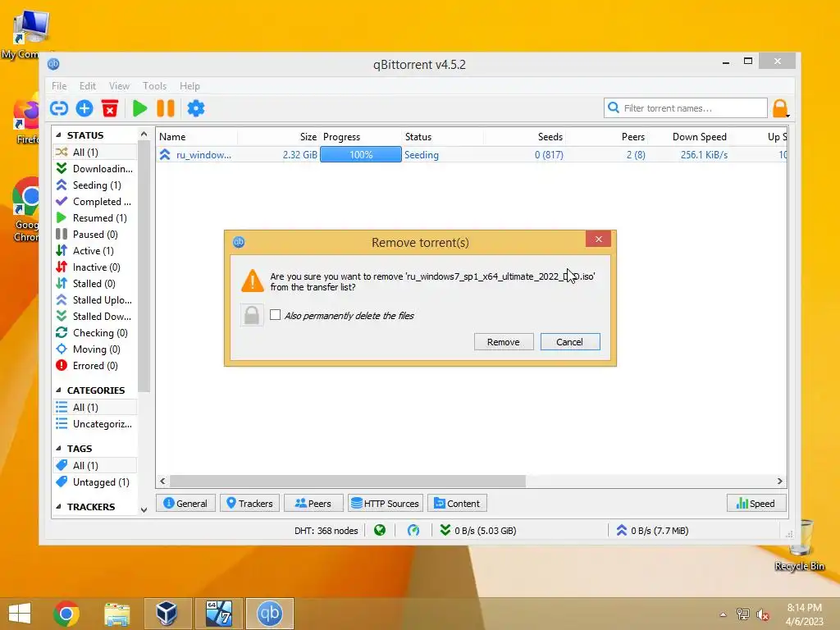Select the Inactive (0) filter
Image resolution: width=840 pixels, height=630 pixels.
[95, 267]
